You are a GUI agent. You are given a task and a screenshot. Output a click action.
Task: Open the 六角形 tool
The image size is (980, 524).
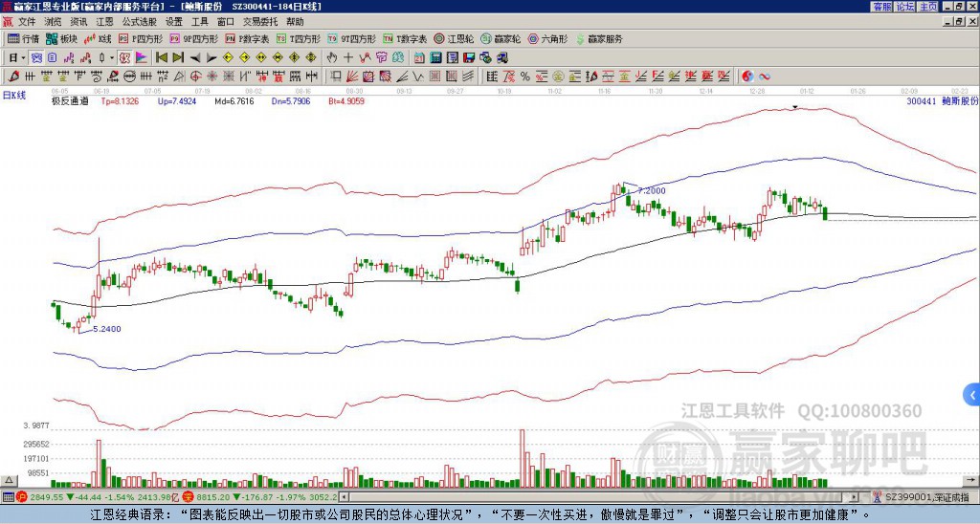(x=547, y=38)
